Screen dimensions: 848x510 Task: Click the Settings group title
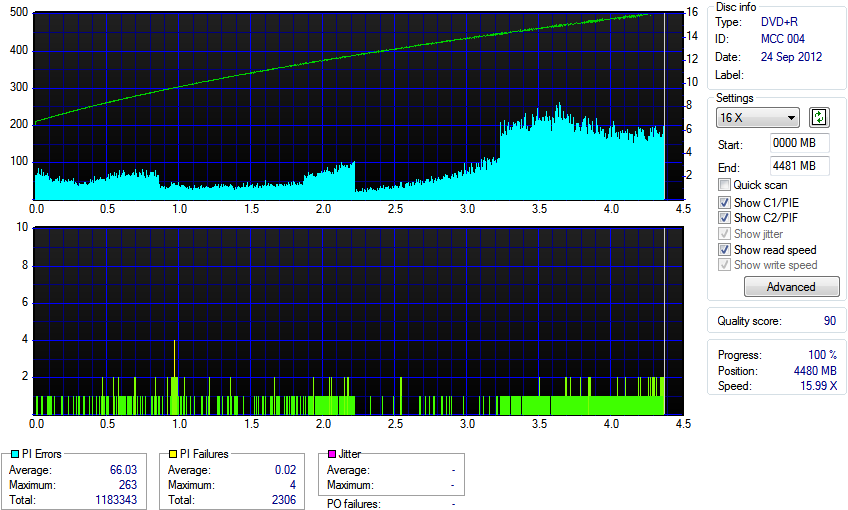point(734,98)
